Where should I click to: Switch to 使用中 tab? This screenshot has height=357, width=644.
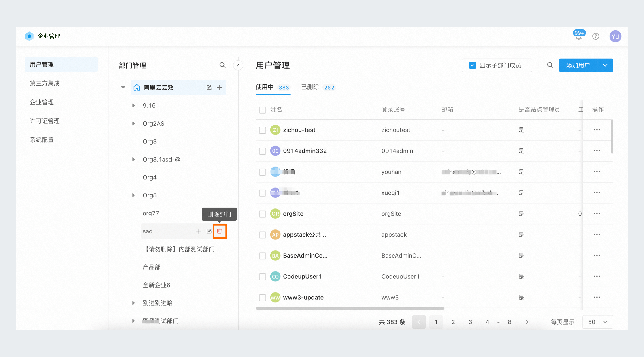pyautogui.click(x=273, y=87)
